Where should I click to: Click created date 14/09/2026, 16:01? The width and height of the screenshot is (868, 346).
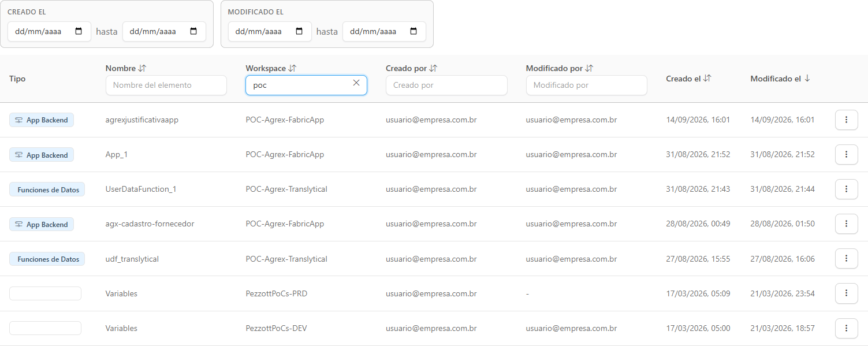coord(698,120)
